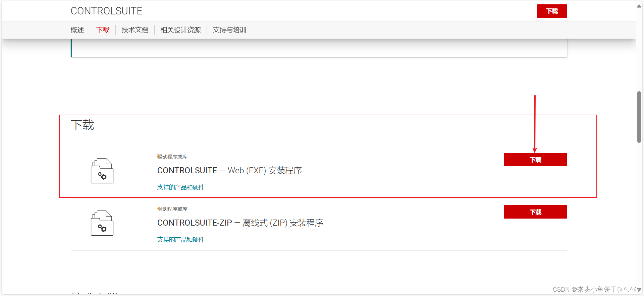Click the driver icon beside CONTROLSUITE-ZIP
The image size is (644, 296).
(x=102, y=223)
